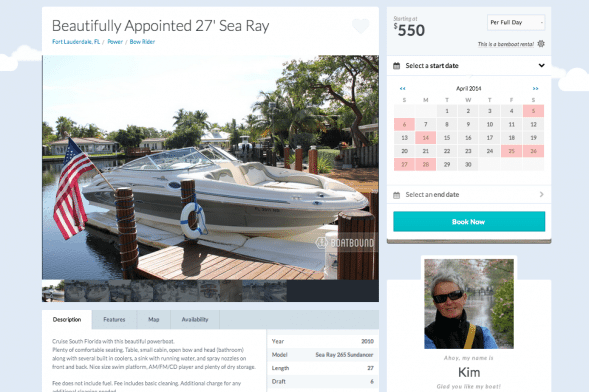Go to previous month in calendar
Image resolution: width=589 pixels, height=392 pixels.
pyautogui.click(x=403, y=89)
